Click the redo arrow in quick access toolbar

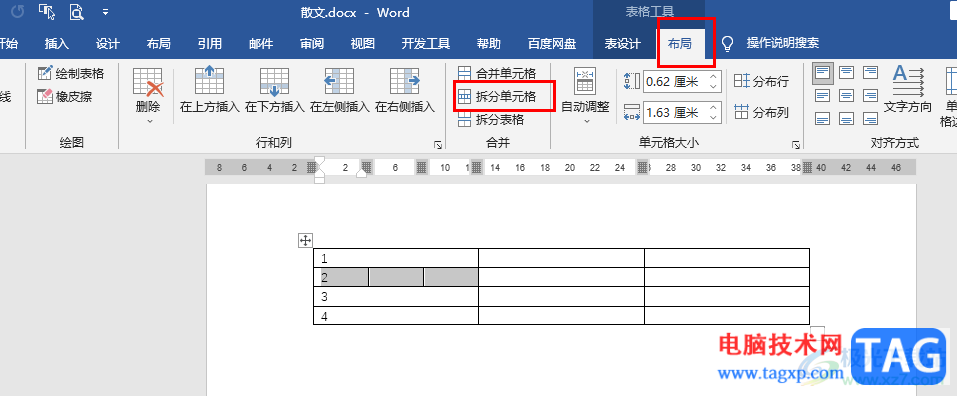18,12
